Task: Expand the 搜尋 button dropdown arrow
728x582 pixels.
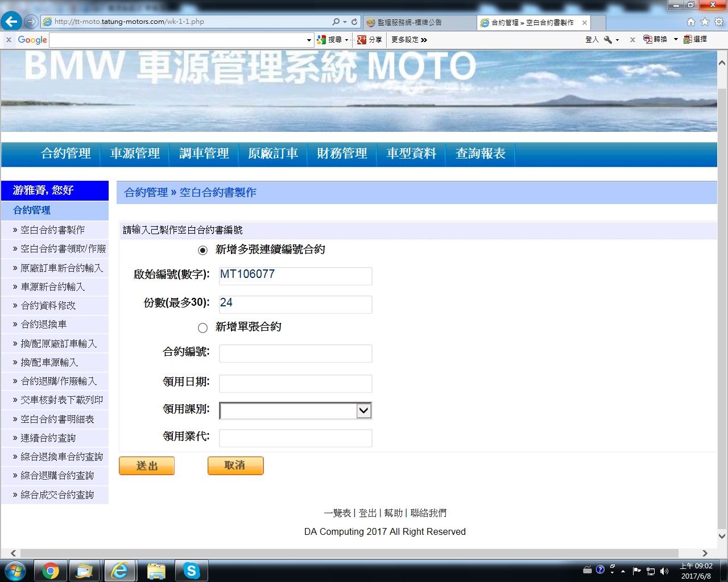Action: point(346,40)
